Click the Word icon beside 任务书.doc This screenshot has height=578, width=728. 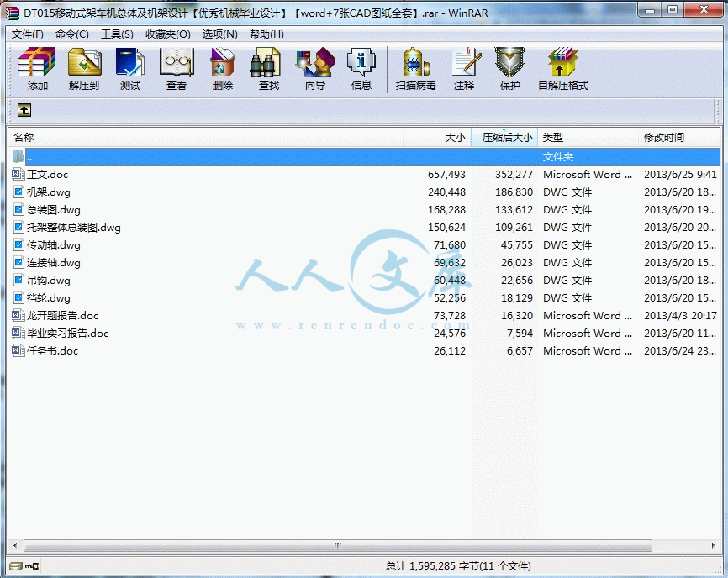(18, 350)
